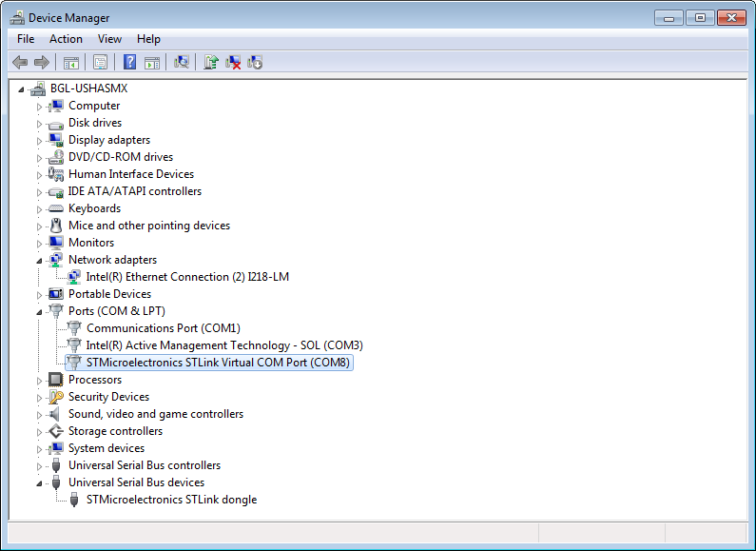756x551 pixels.
Task: Collapse the Ports (COM & LPT) node
Action: 39,312
